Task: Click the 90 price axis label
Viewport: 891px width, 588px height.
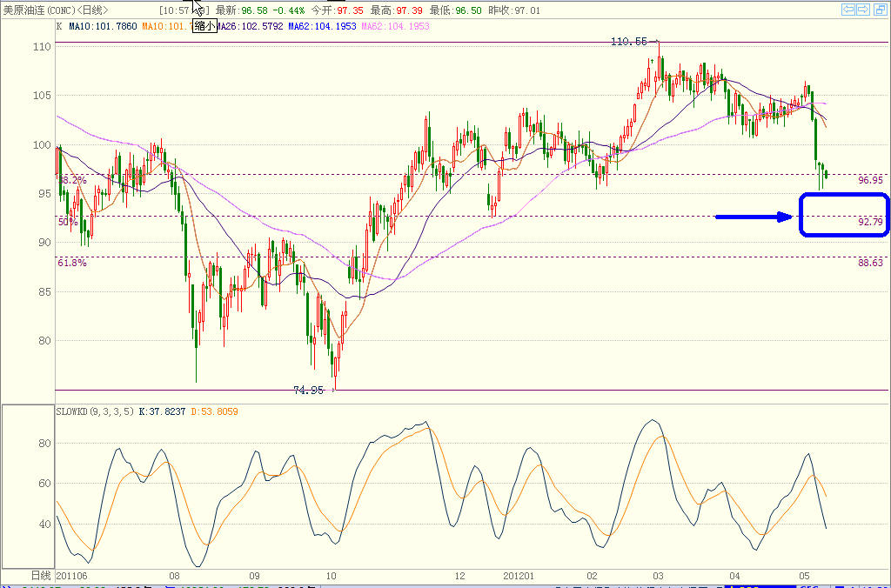Action: (44, 243)
